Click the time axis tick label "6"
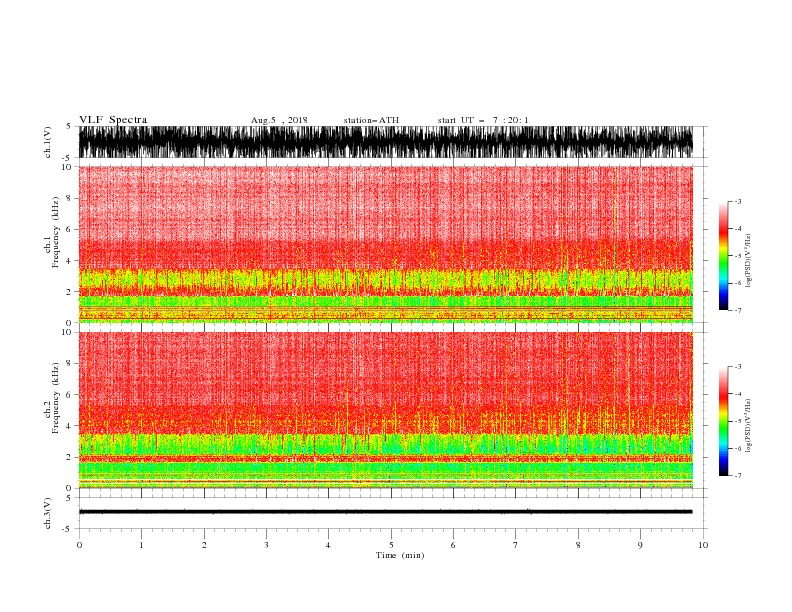This screenshot has width=792, height=612. point(453,545)
